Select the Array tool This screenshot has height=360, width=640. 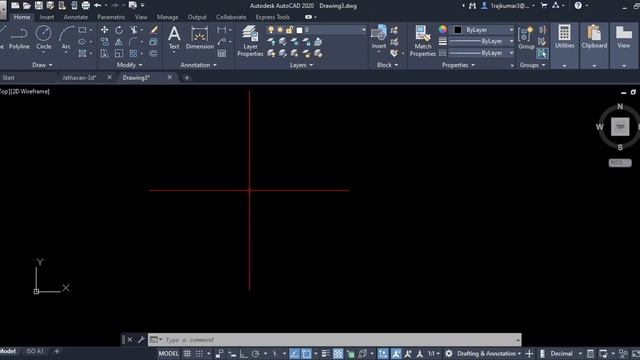click(x=133, y=53)
